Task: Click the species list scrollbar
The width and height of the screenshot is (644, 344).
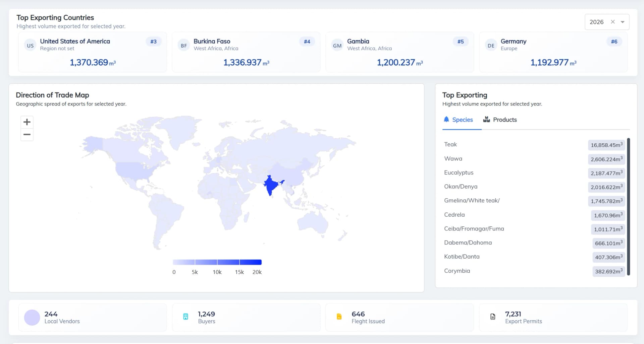Action: tap(628, 207)
